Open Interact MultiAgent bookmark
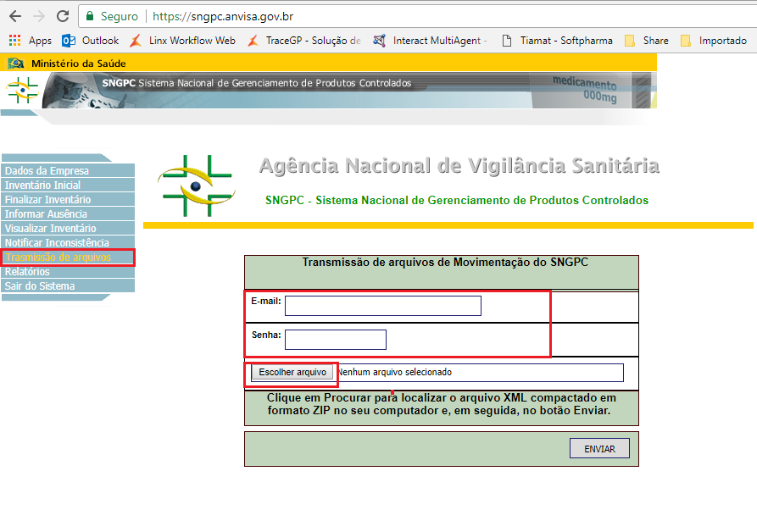Screen dimensions: 757x532 coord(430,41)
